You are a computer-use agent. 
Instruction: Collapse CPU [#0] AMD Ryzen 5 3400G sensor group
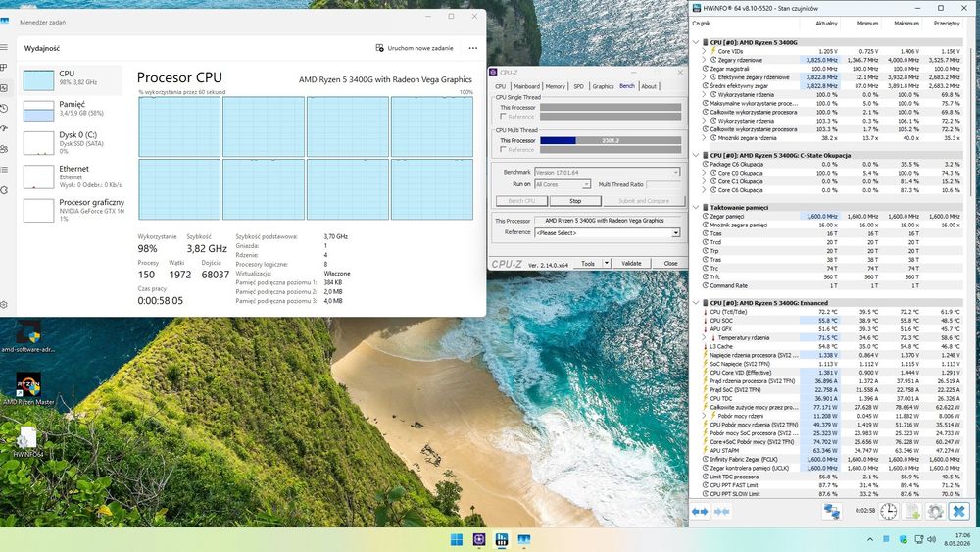pyautogui.click(x=696, y=42)
